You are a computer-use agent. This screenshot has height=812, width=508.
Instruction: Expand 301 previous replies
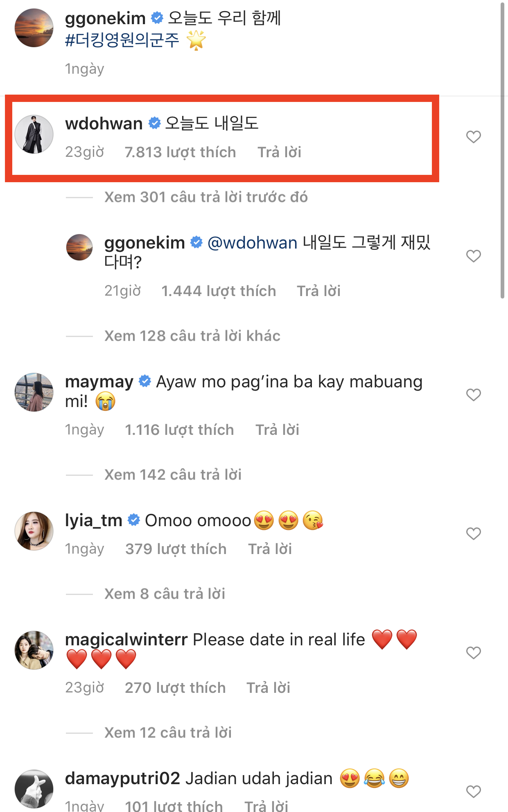click(x=206, y=197)
